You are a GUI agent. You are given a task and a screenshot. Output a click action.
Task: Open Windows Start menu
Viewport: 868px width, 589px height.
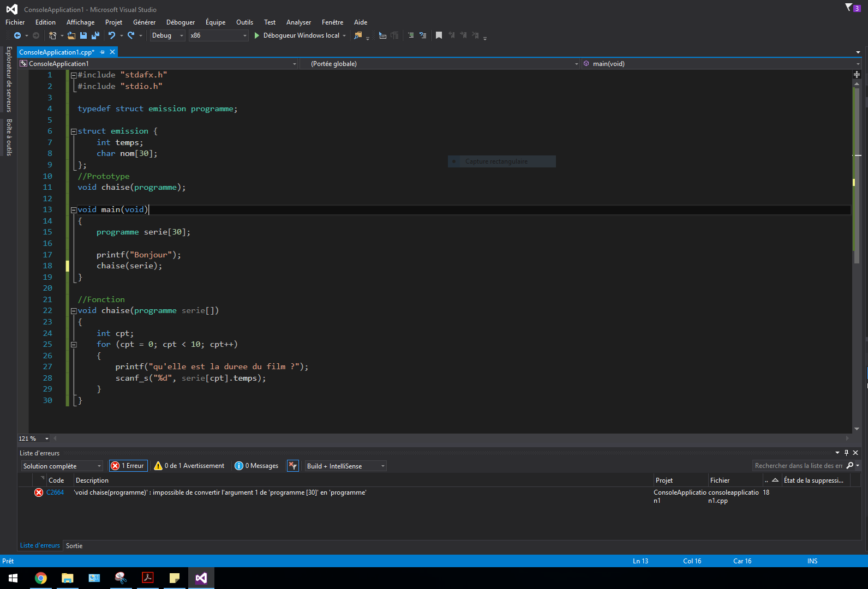click(x=13, y=578)
